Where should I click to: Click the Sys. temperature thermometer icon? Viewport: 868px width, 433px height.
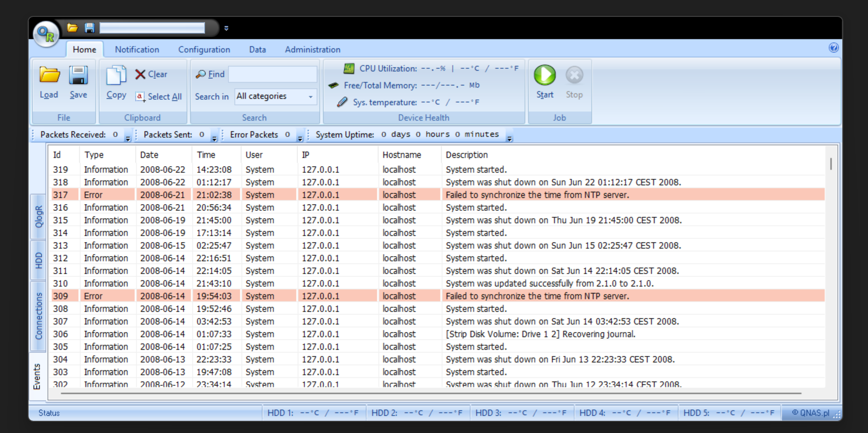pyautogui.click(x=342, y=102)
